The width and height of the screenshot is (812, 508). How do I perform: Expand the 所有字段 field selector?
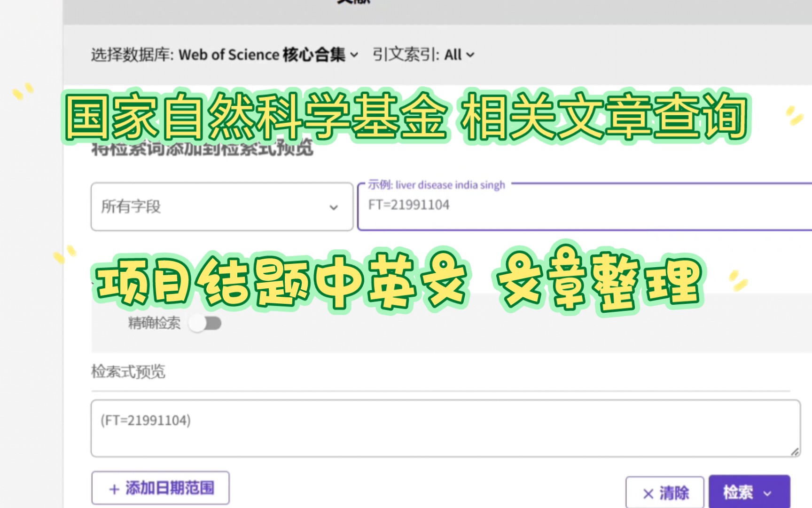[222, 206]
